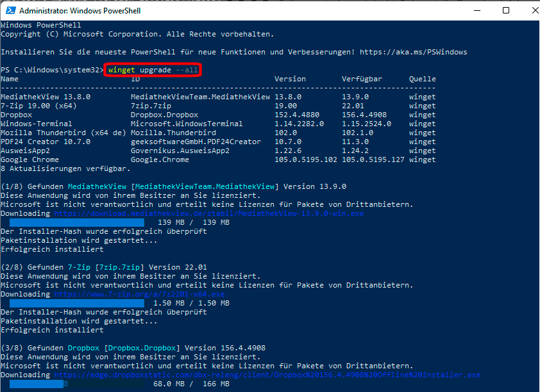
Task: Click the Dropbox offline installer URL
Action: click(267, 375)
